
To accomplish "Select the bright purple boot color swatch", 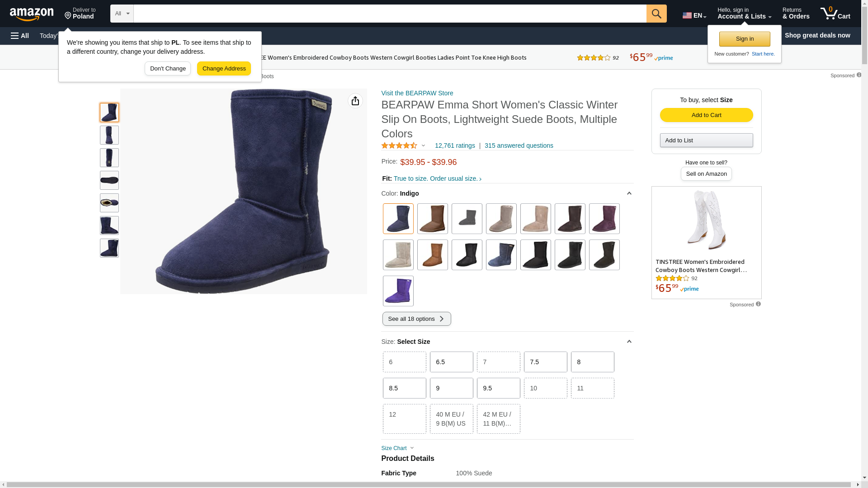I will click(x=398, y=291).
